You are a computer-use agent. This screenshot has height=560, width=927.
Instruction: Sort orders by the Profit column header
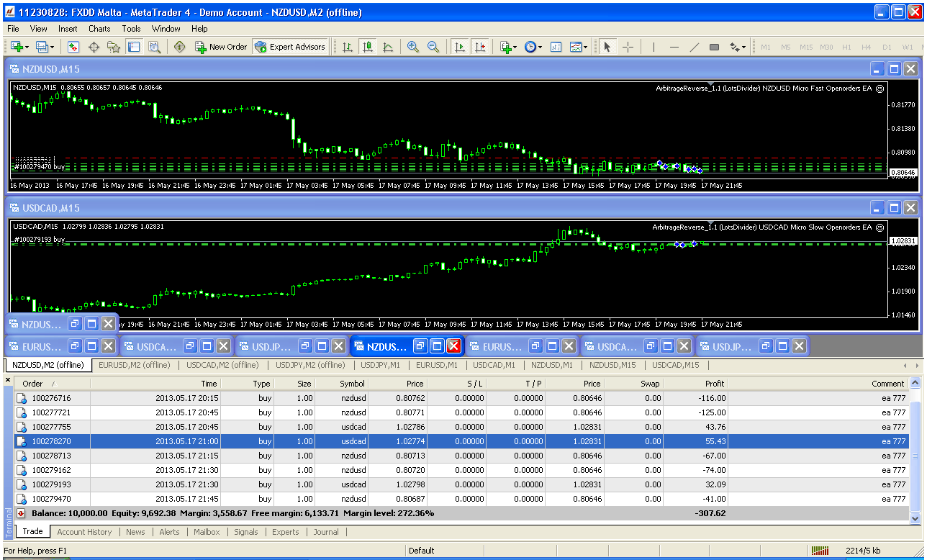(x=696, y=384)
